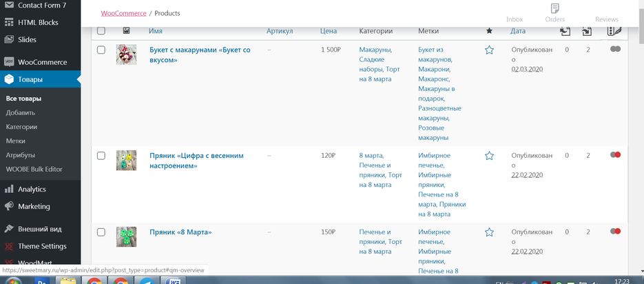644x284 pixels.
Task: Open the Добавить submenu item
Action: coord(21,112)
